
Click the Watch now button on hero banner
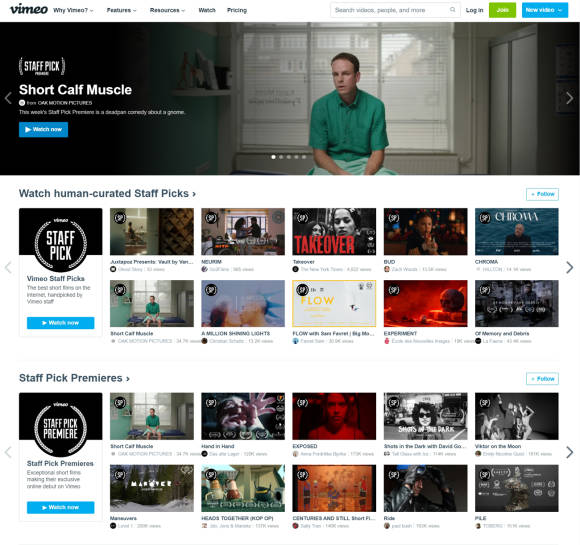coord(43,129)
